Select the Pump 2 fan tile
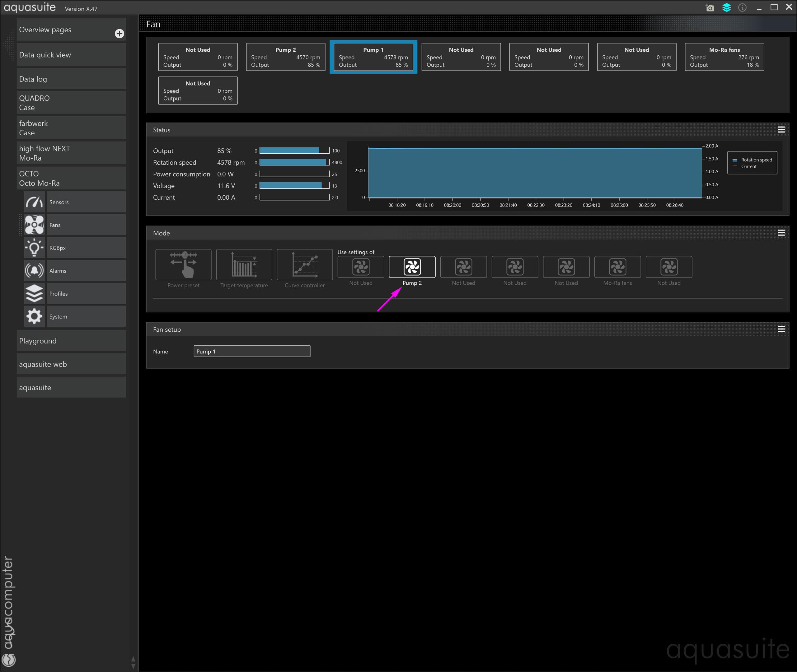 point(285,57)
